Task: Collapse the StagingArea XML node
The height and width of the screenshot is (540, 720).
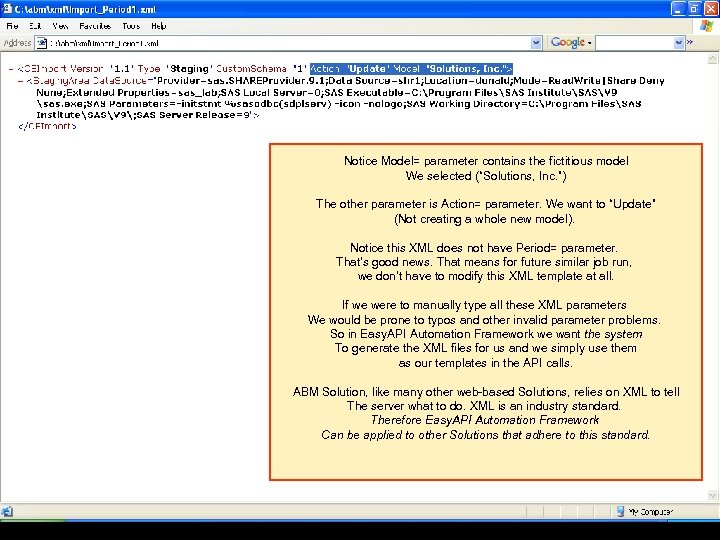Action: tap(20, 81)
